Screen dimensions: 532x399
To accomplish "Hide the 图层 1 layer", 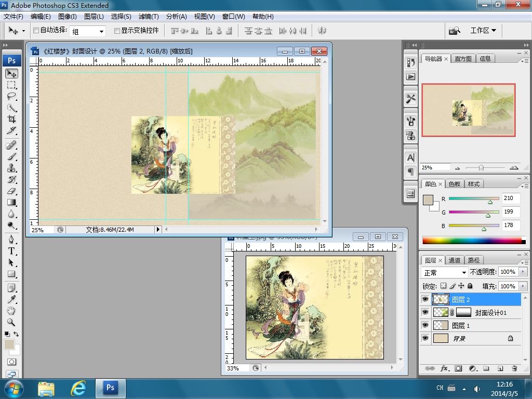I will click(x=425, y=325).
